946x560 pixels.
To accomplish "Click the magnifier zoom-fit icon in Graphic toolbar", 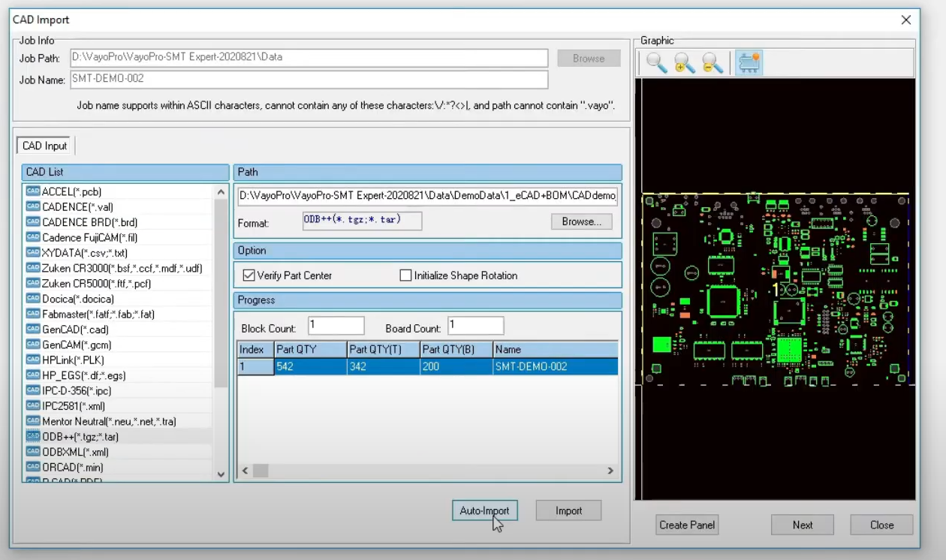I will click(x=656, y=63).
